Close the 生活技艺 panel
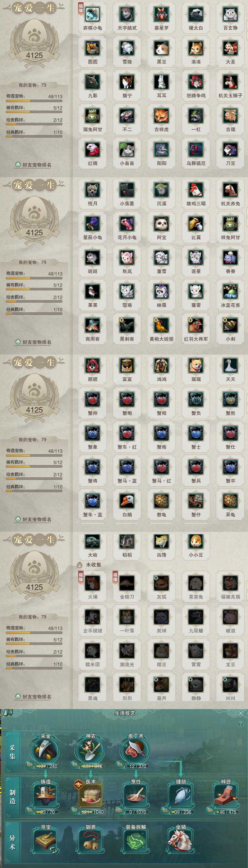This screenshot has width=248, height=868. tap(241, 713)
